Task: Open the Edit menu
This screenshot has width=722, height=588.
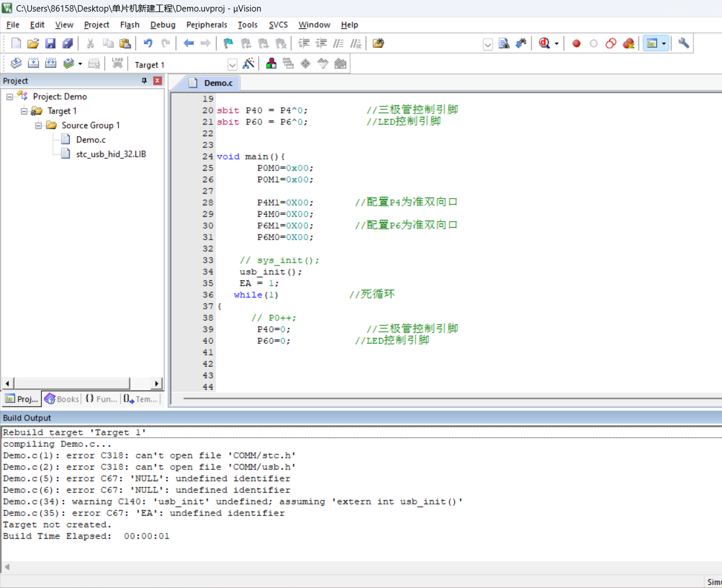Action: click(37, 25)
